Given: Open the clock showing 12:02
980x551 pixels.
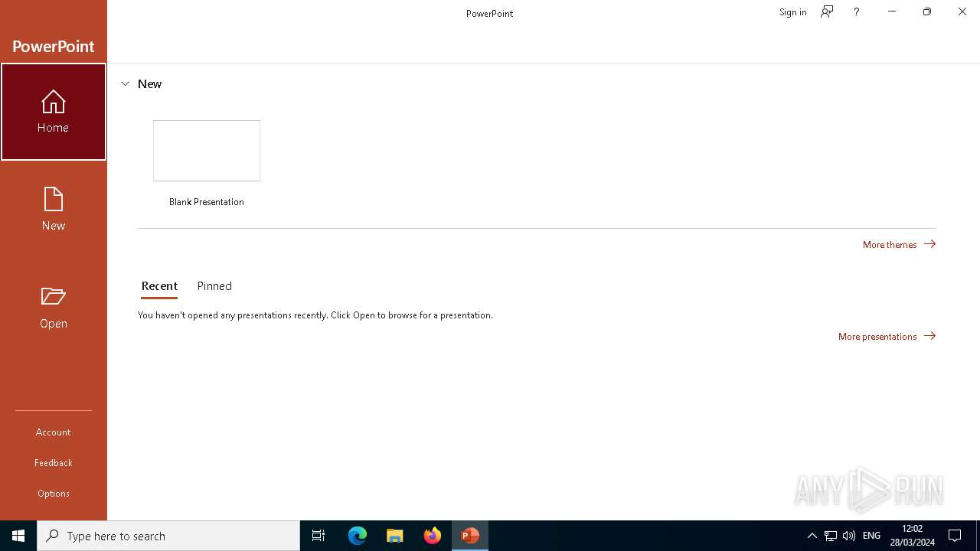Looking at the screenshot, I should tap(913, 536).
